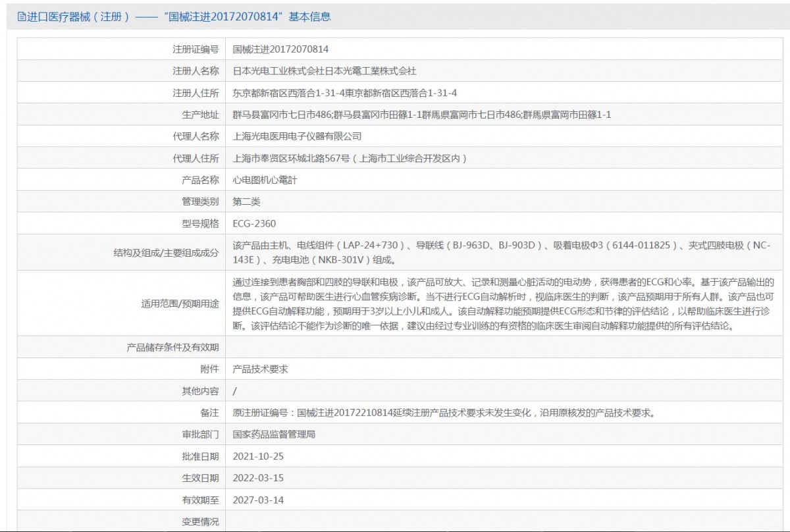
Task: Select agent name 上海光电医用电子仪器有限公司
Action: [x=298, y=136]
